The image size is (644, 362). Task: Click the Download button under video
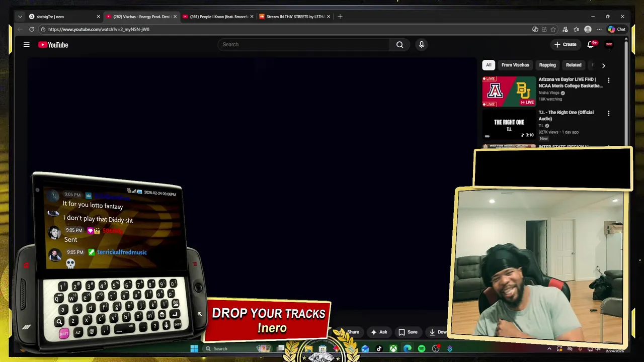pos(437,332)
